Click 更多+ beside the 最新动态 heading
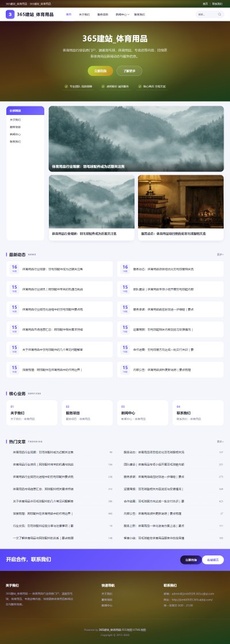Image resolution: width=230 pixels, height=644 pixels. tap(220, 255)
